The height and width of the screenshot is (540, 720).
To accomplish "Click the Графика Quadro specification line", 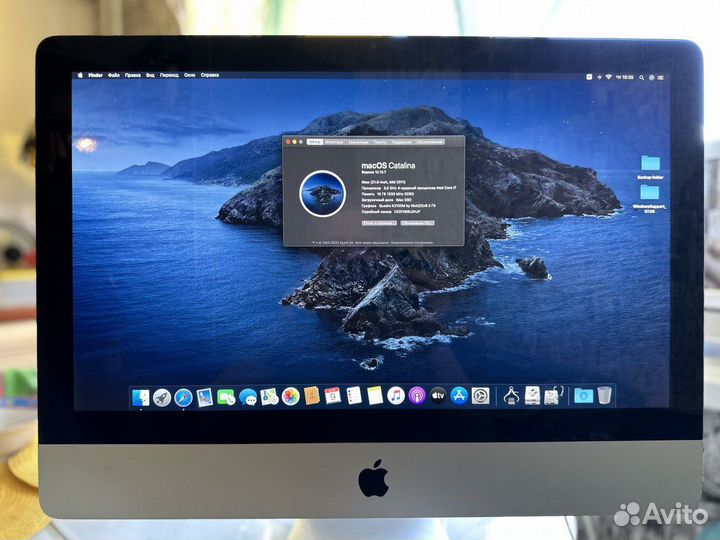I will tap(399, 206).
